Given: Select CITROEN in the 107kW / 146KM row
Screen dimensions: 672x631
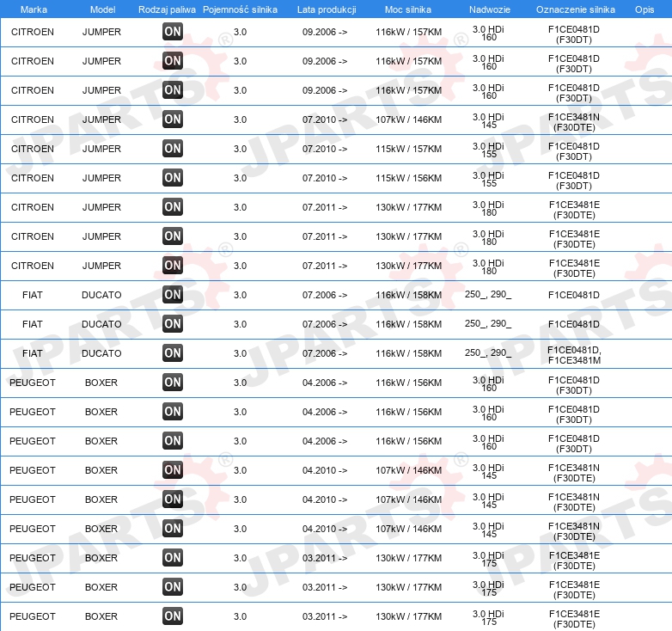Looking at the screenshot, I should tap(33, 119).
